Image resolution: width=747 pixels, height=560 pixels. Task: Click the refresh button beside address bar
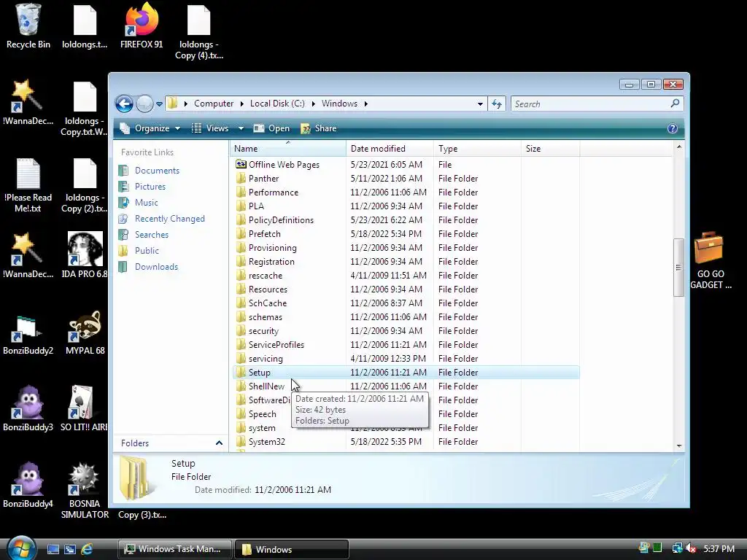pyautogui.click(x=497, y=104)
